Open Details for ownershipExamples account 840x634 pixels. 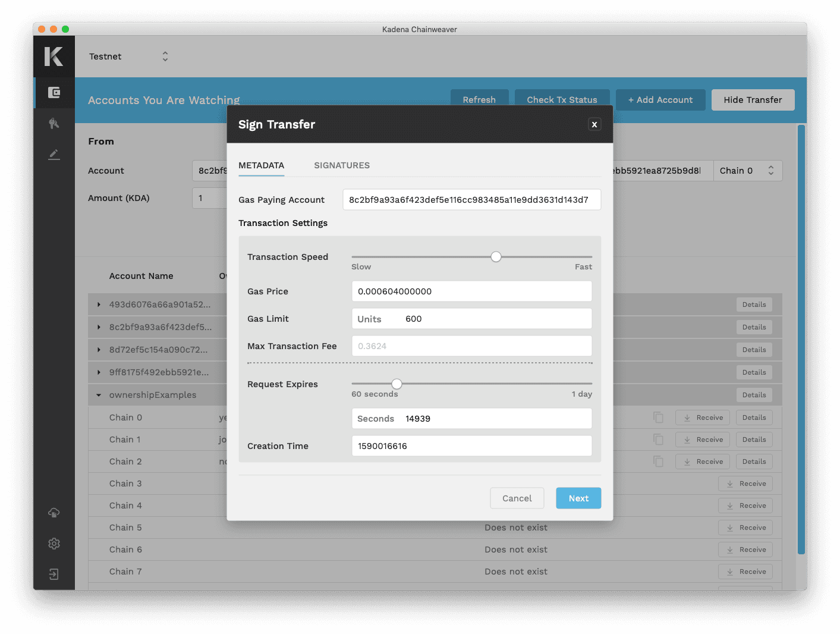point(754,395)
